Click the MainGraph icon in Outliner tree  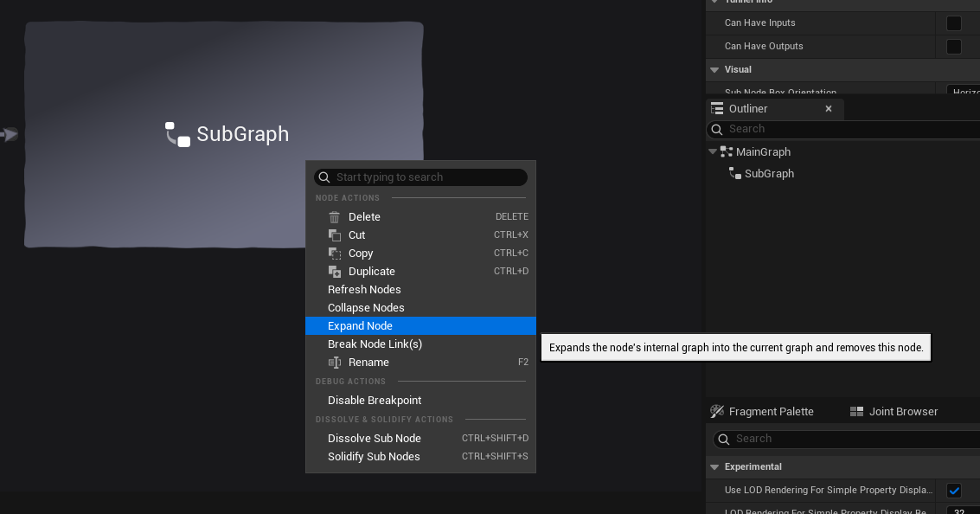coord(727,152)
